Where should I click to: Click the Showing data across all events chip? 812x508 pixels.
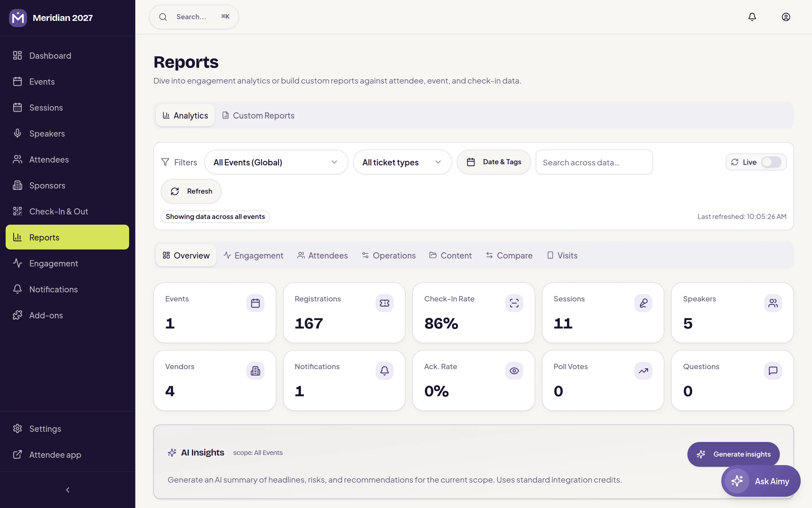tap(215, 217)
